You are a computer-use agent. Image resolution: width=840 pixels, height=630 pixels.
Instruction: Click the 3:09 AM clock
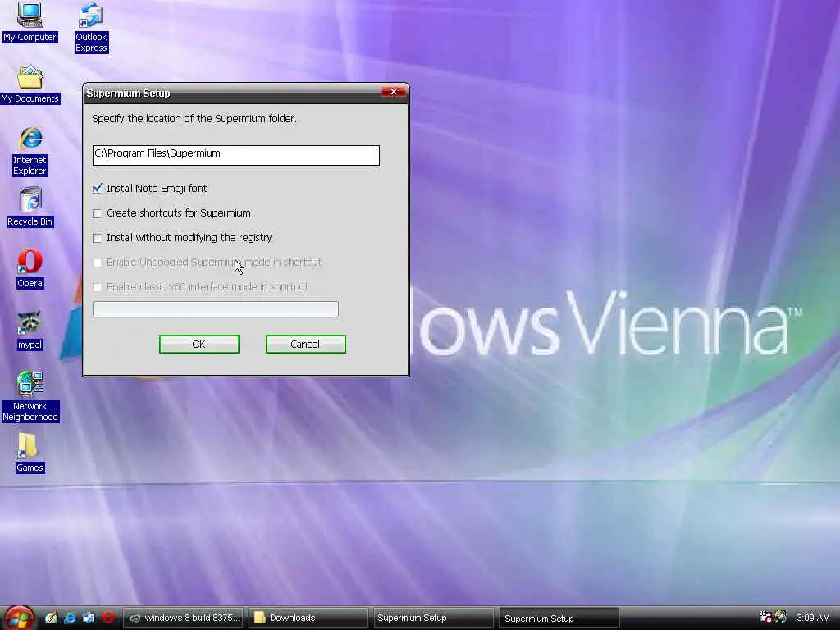(813, 618)
